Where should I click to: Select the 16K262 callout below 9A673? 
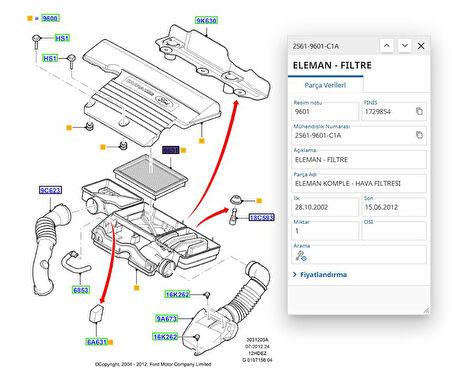[165, 337]
